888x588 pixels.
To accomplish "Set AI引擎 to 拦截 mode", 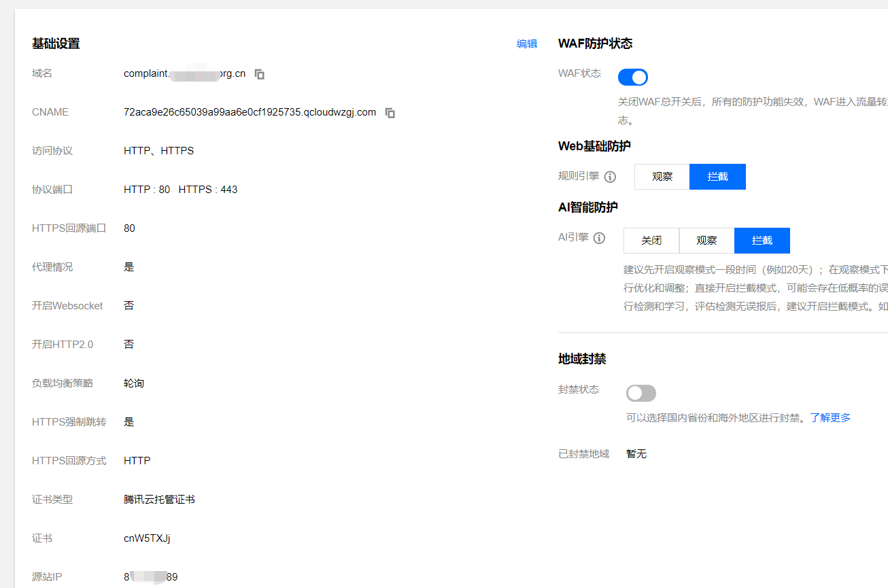I will (x=762, y=241).
